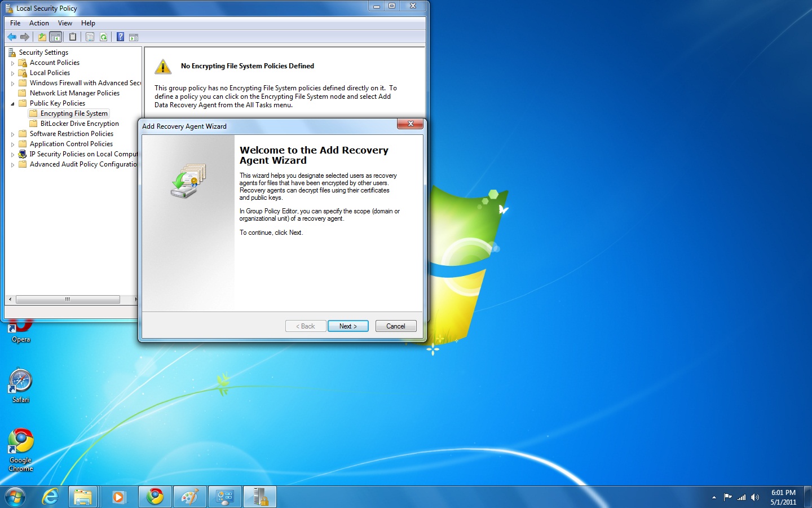Click the Show/Hide Action Pane icon
812x508 pixels.
tap(134, 37)
